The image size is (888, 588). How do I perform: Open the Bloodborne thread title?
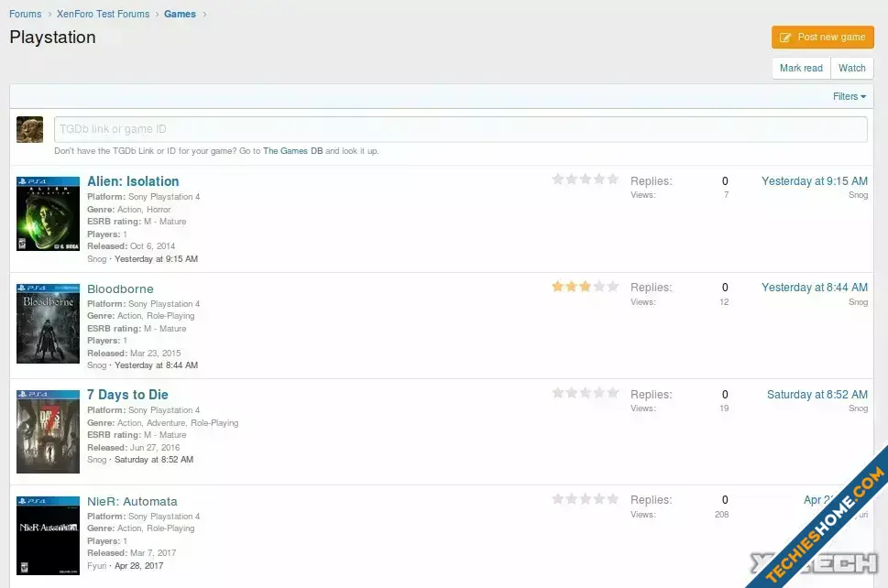[120, 289]
